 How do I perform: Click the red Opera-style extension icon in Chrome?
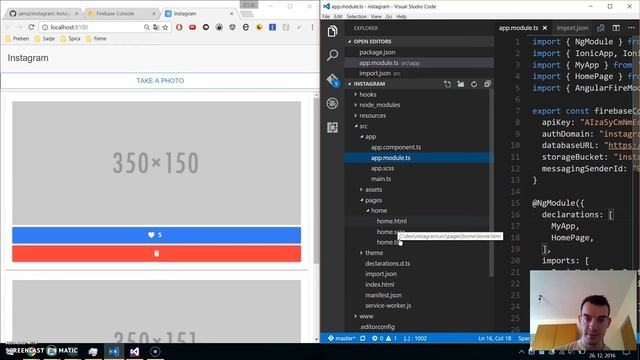pos(179,27)
